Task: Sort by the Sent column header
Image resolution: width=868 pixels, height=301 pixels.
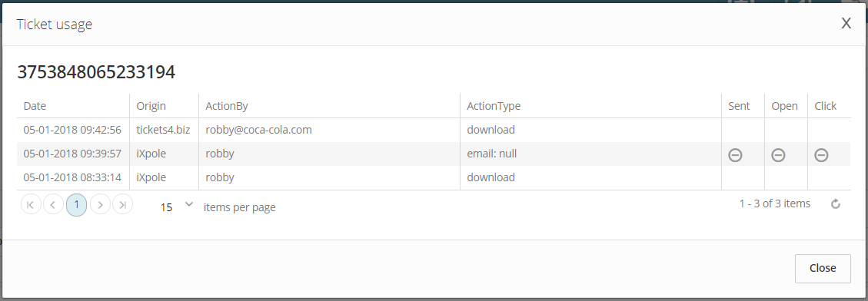Action: point(739,106)
